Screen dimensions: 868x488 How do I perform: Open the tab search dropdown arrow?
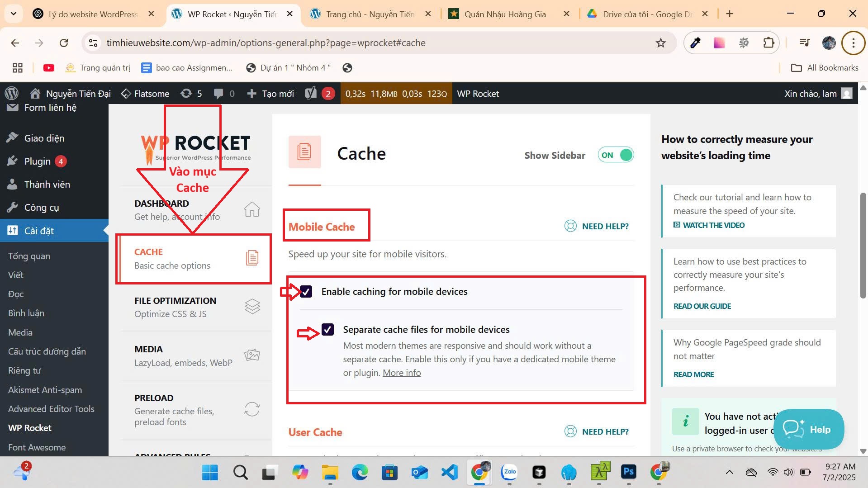(x=14, y=14)
